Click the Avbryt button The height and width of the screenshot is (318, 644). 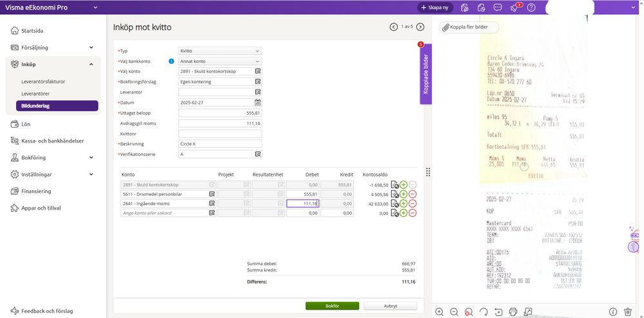390,306
